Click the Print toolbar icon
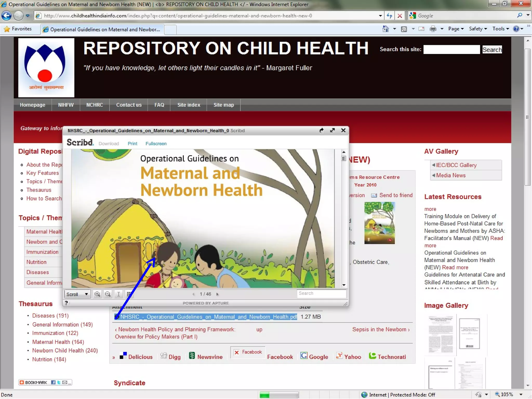Screen dimensions: 532x399 pos(433,29)
